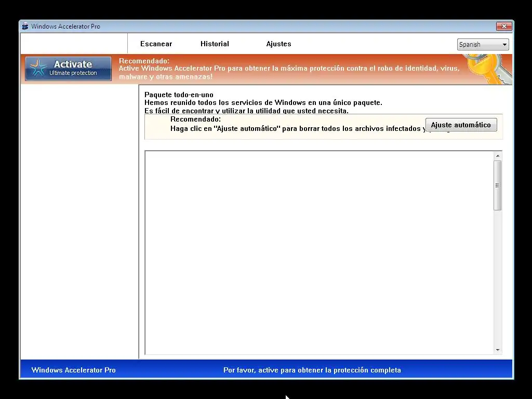Click the vertical scrollbar thumb
Screen dimensions: 532x399
point(498,185)
